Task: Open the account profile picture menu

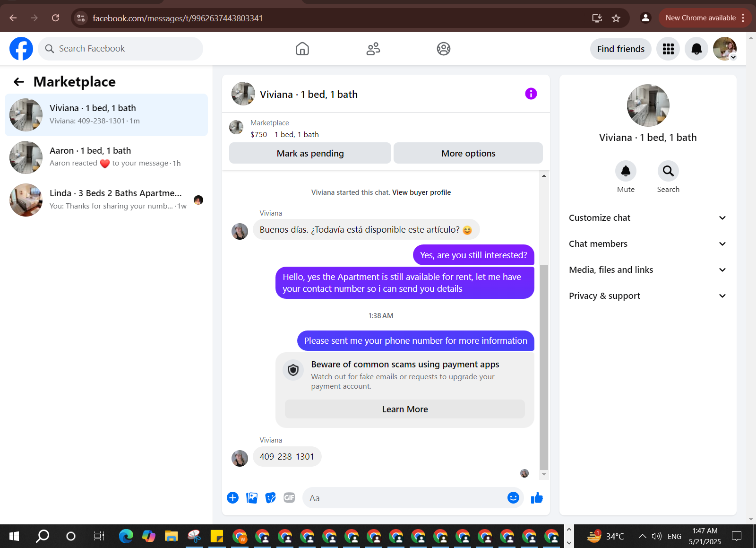Action: 725,49
